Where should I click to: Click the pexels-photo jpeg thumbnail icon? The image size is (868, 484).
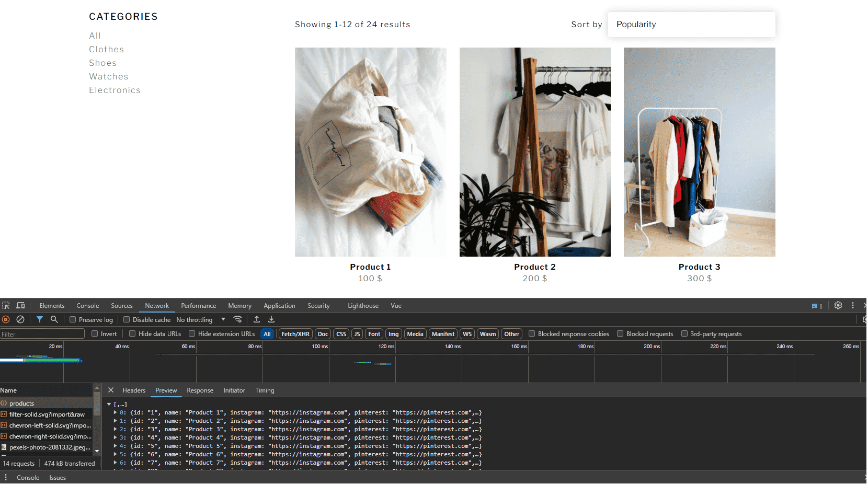[x=4, y=447]
